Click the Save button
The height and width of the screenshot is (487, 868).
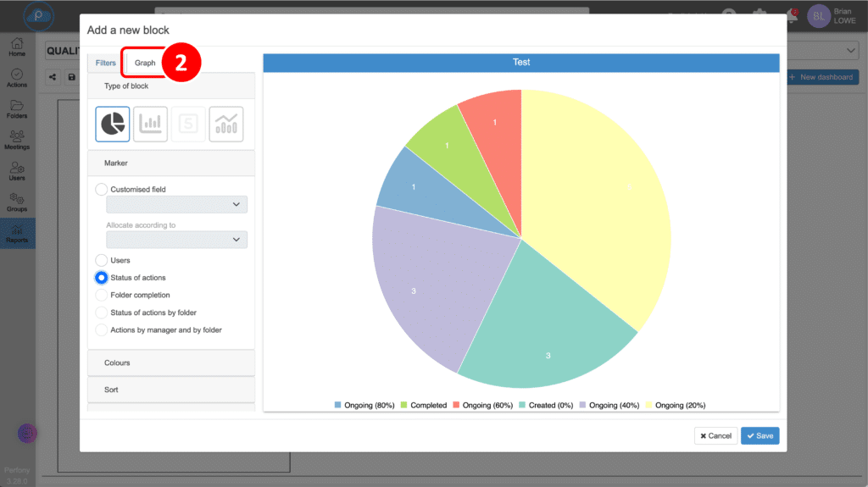coord(759,435)
